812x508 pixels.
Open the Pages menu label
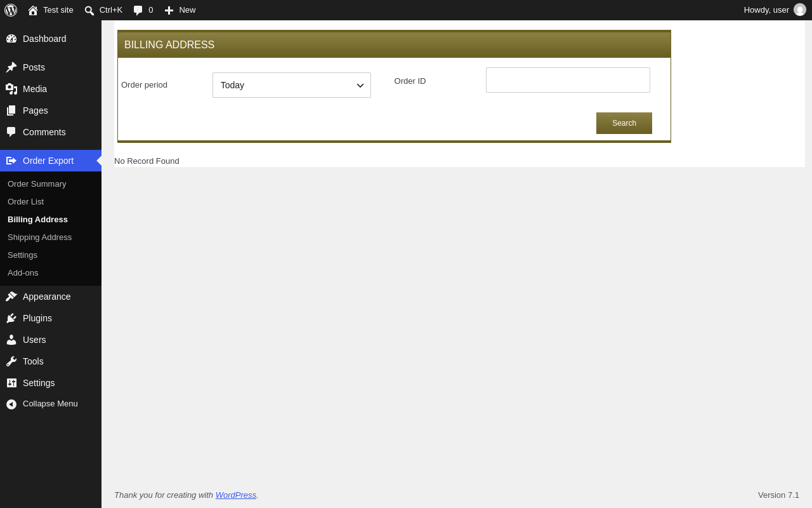click(36, 110)
